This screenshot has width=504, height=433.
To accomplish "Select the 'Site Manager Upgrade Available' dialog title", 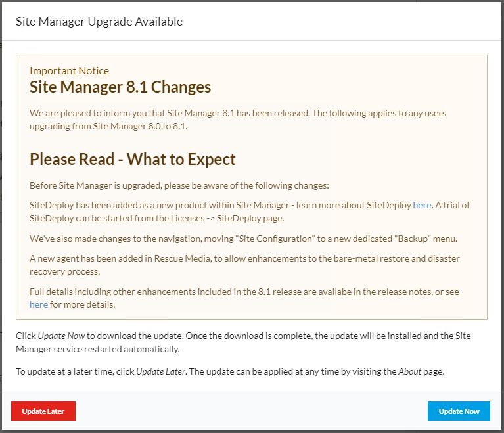I will click(99, 22).
